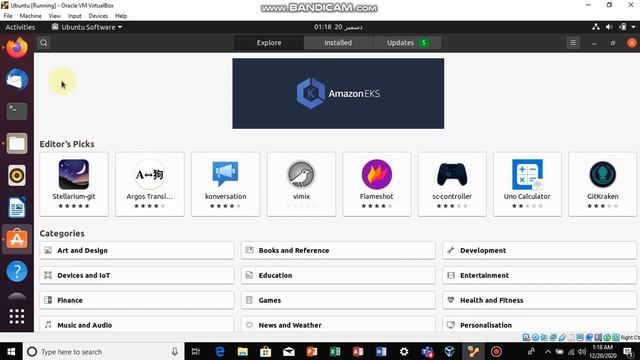Screen dimensions: 640x360
Task: Click the Activities button
Action: tap(20, 27)
